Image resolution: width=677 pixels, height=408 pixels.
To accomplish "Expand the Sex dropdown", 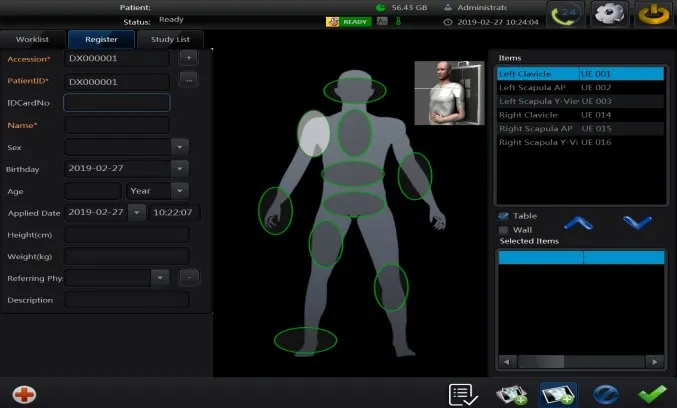I will (x=179, y=146).
